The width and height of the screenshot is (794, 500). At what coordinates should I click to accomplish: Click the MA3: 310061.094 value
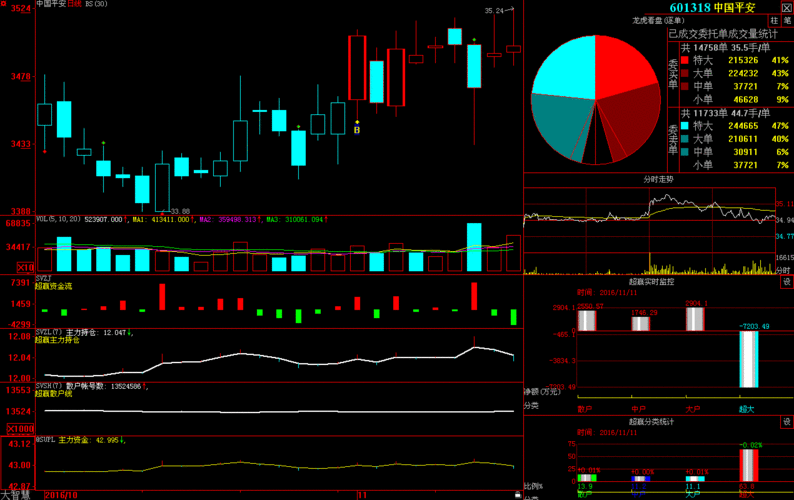coord(297,219)
